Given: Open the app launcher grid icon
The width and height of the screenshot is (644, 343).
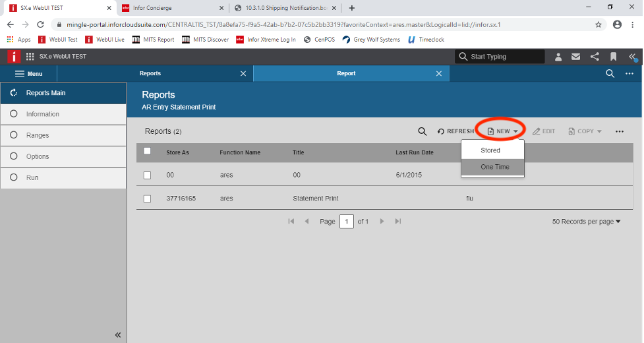Looking at the screenshot, I should (x=30, y=57).
